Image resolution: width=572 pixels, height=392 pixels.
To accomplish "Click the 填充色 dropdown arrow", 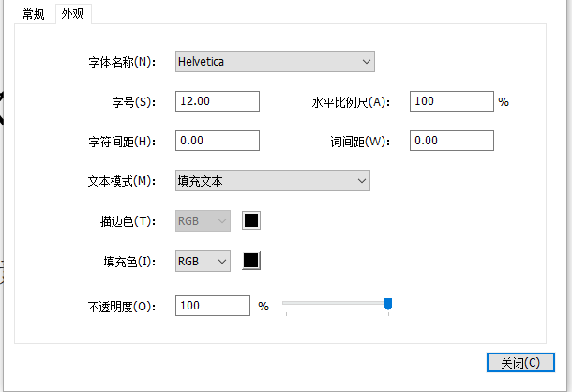I will click(x=221, y=262).
